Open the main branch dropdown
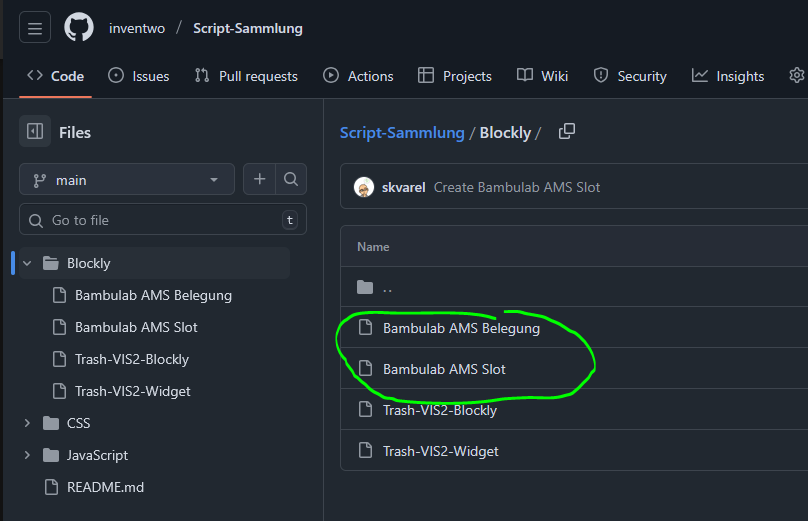 (127, 180)
